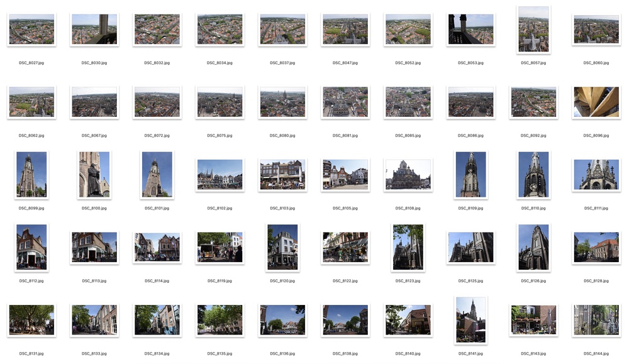Click the DSC_8113.jpg street corner thumbnail

(94, 247)
